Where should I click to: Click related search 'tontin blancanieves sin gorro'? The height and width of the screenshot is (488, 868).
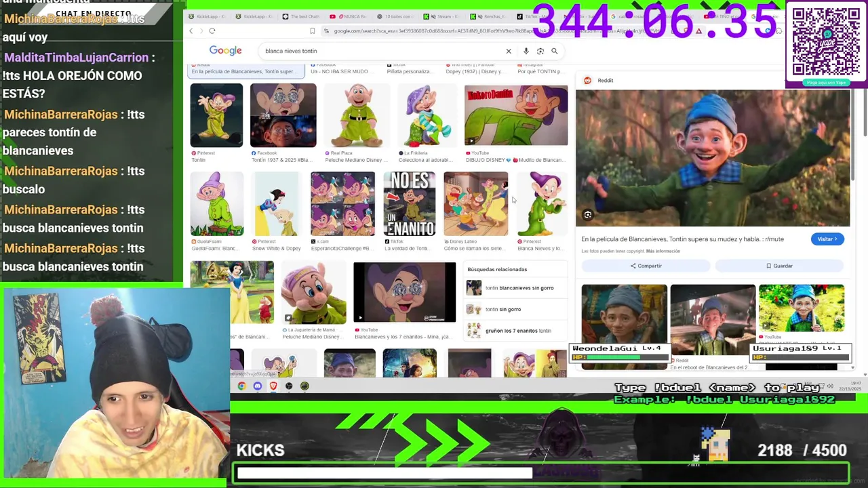517,288
